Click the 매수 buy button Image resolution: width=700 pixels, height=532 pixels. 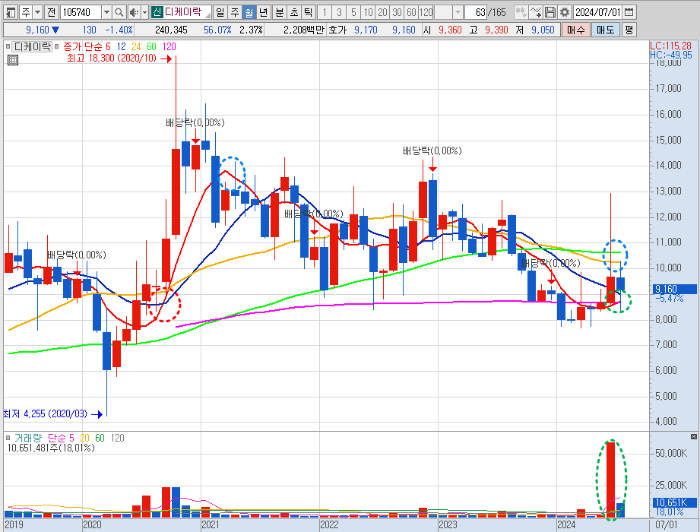(575, 30)
